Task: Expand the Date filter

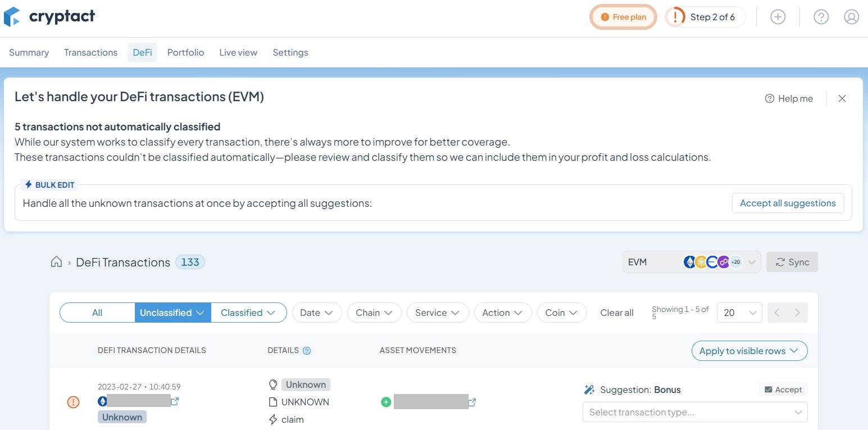Action: tap(317, 313)
